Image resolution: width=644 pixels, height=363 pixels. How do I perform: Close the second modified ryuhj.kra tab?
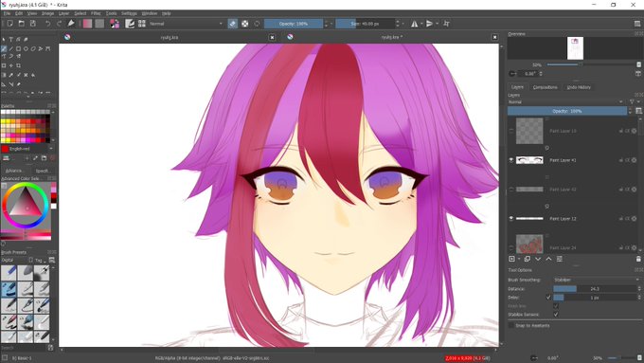495,37
